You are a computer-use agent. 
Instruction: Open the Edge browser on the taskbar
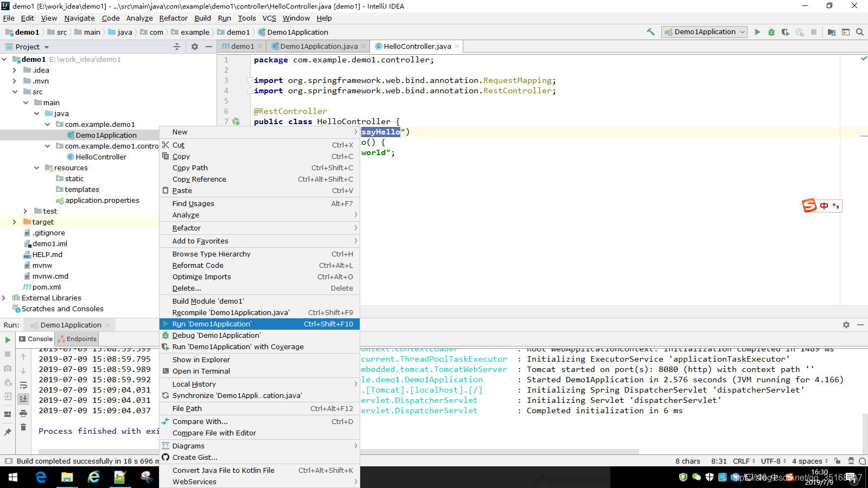click(41, 477)
